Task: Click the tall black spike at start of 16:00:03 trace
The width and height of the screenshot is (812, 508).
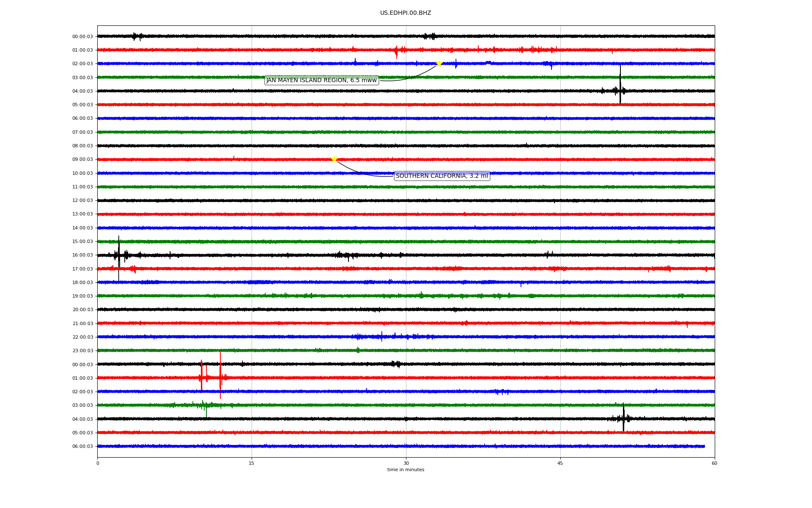Action: pyautogui.click(x=119, y=258)
